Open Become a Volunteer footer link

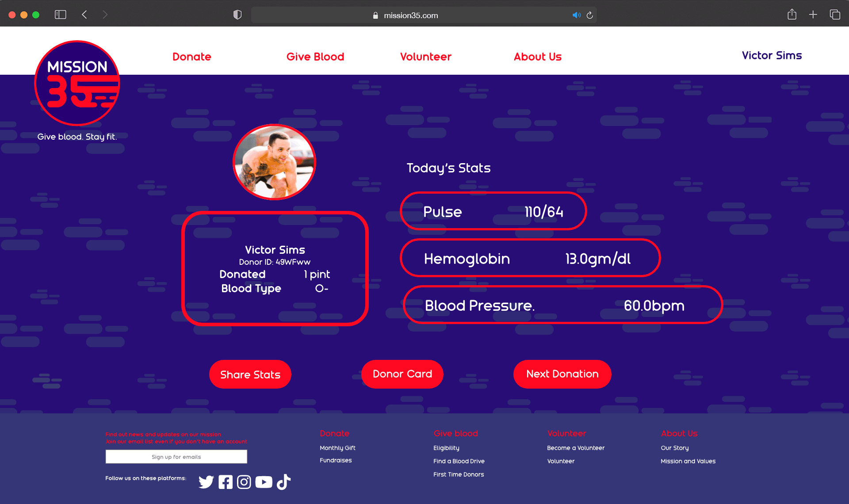576,448
